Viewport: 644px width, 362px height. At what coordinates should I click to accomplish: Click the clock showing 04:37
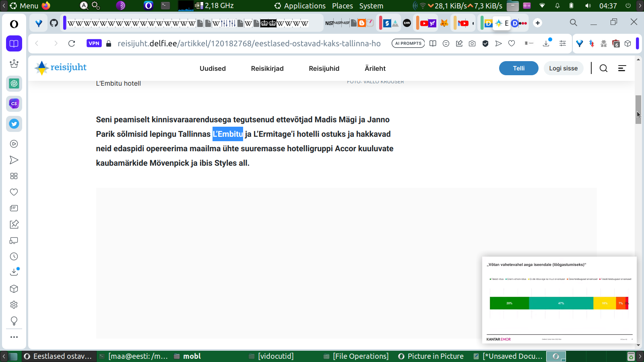(x=608, y=6)
